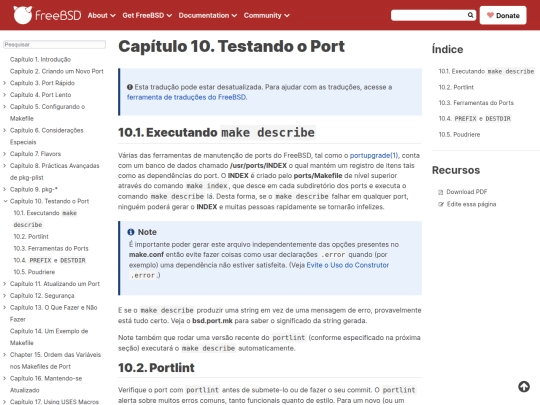Click the Capítulo 10. Testando o Port title
Viewport: 540px width, 405px height.
231,46
